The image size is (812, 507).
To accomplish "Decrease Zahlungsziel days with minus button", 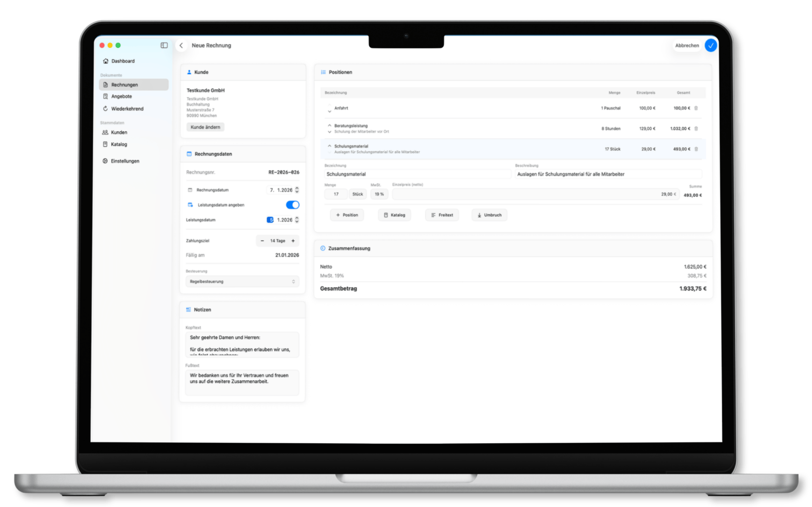I will (262, 241).
